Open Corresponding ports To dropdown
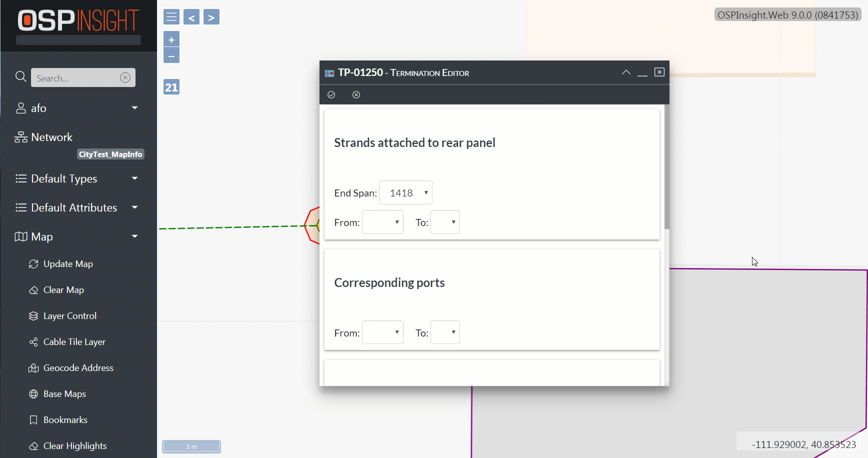The image size is (868, 458). (445, 332)
